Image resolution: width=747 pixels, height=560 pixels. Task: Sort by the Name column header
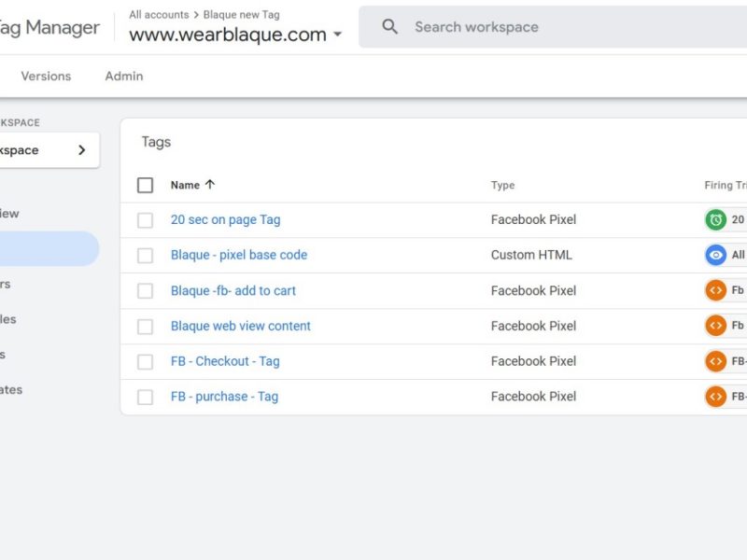click(x=185, y=185)
